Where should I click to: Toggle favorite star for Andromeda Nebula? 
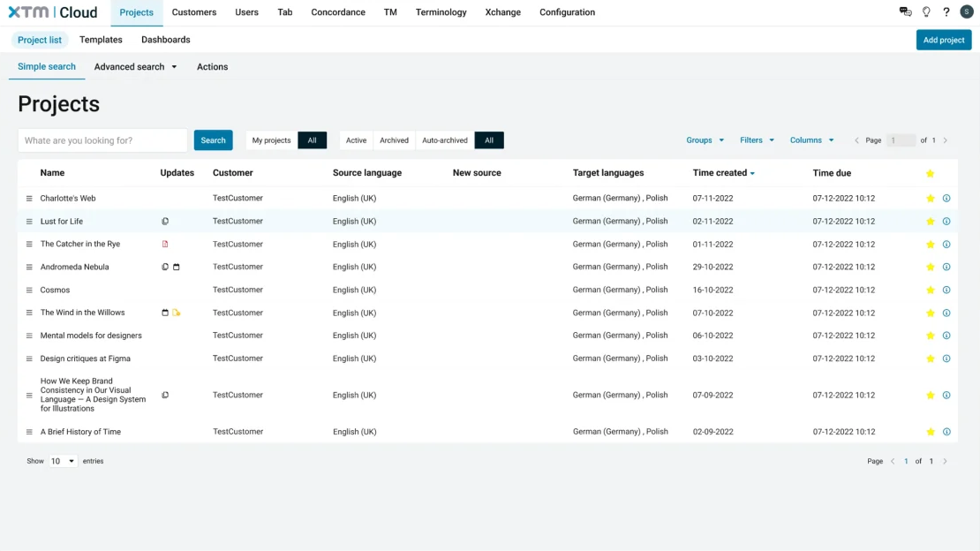coord(930,267)
